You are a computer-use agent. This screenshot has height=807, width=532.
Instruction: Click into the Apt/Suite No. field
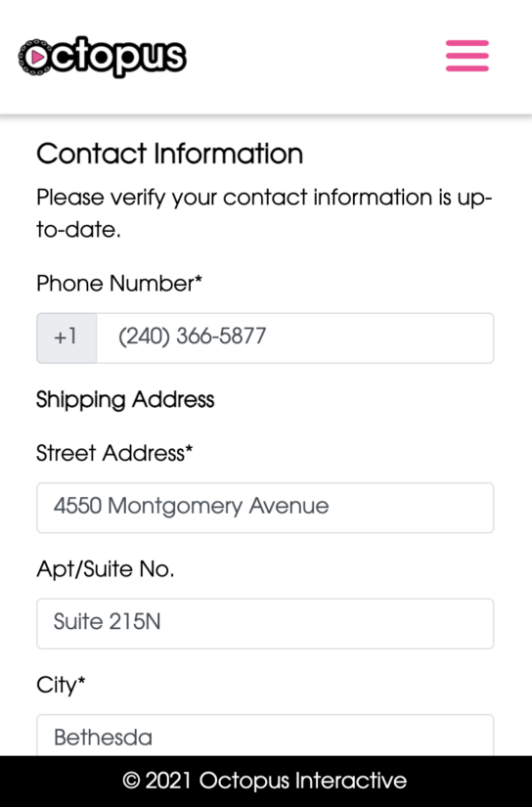click(x=265, y=623)
